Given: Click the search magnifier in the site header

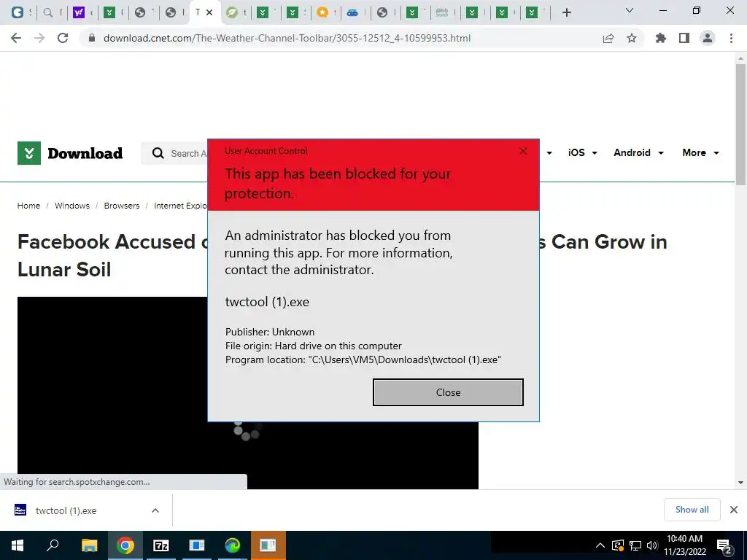Looking at the screenshot, I should click(158, 153).
